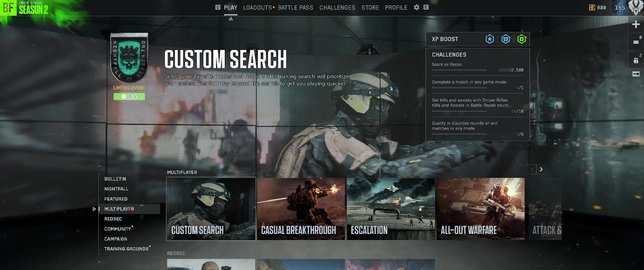644x270 pixels.
Task: Click the next carousel arrow
Action: point(541,169)
